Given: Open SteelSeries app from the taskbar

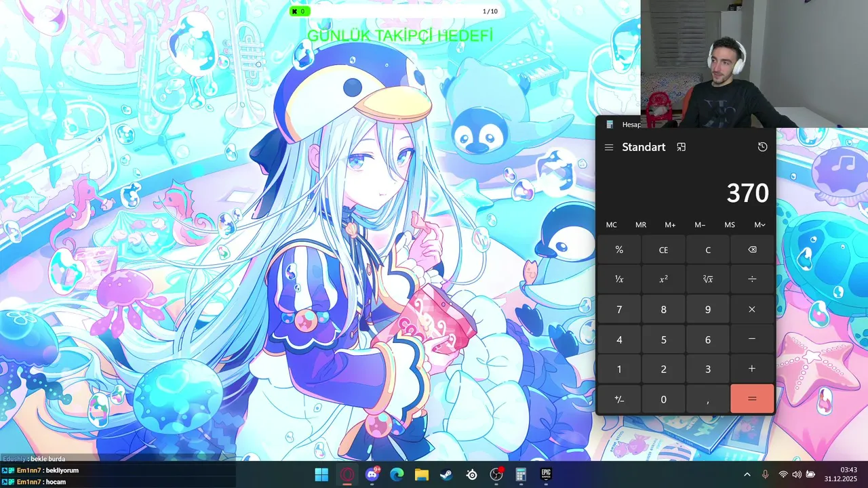Looking at the screenshot, I should click(471, 474).
